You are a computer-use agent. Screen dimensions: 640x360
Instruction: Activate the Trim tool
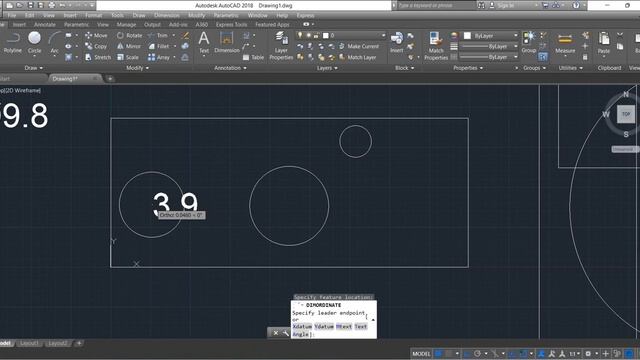pyautogui.click(x=158, y=36)
